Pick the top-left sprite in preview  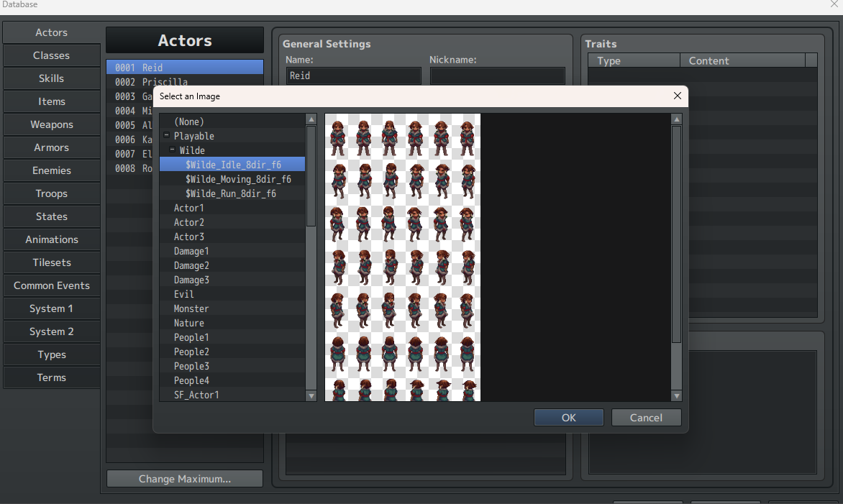tap(337, 137)
